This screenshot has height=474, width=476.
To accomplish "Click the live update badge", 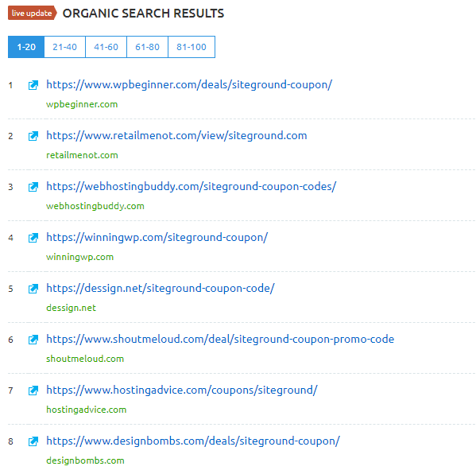I will tap(32, 13).
